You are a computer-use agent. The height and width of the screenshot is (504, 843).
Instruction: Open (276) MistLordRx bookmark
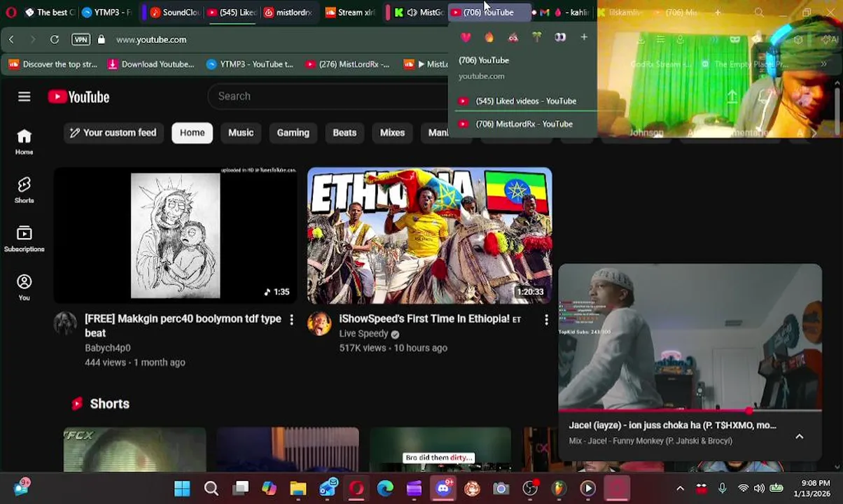pos(347,64)
